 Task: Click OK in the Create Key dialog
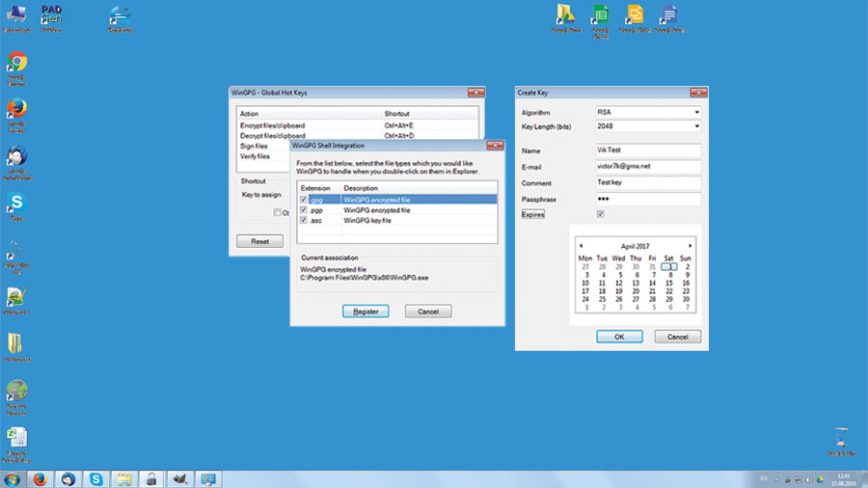[619, 337]
